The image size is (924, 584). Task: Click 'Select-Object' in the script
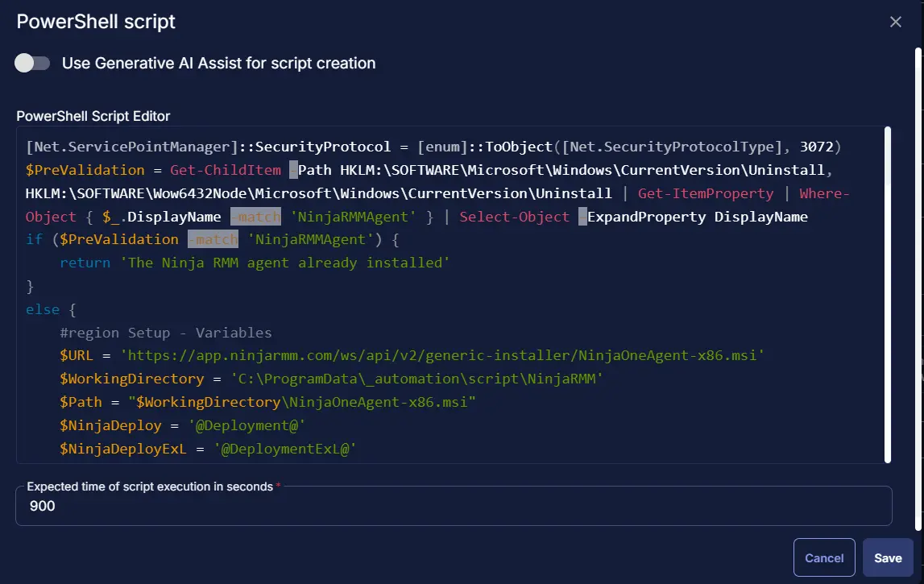point(514,217)
